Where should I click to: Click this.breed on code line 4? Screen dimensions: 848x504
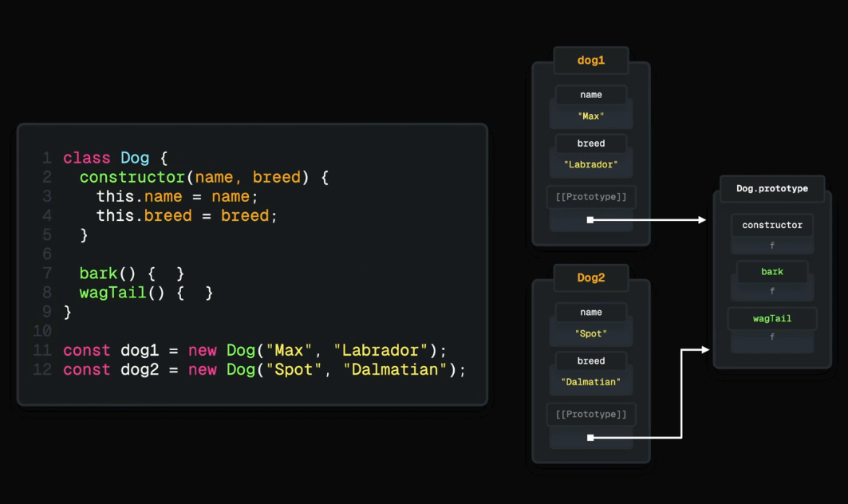click(x=144, y=216)
